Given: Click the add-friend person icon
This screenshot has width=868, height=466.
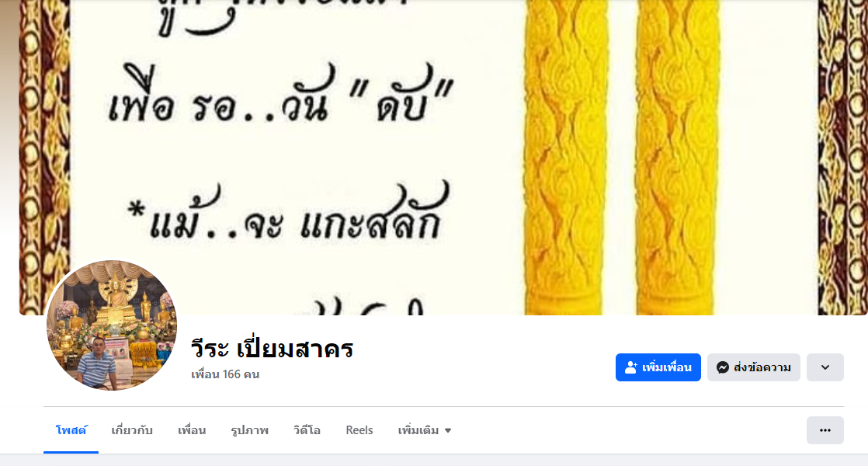Looking at the screenshot, I should pos(631,367).
